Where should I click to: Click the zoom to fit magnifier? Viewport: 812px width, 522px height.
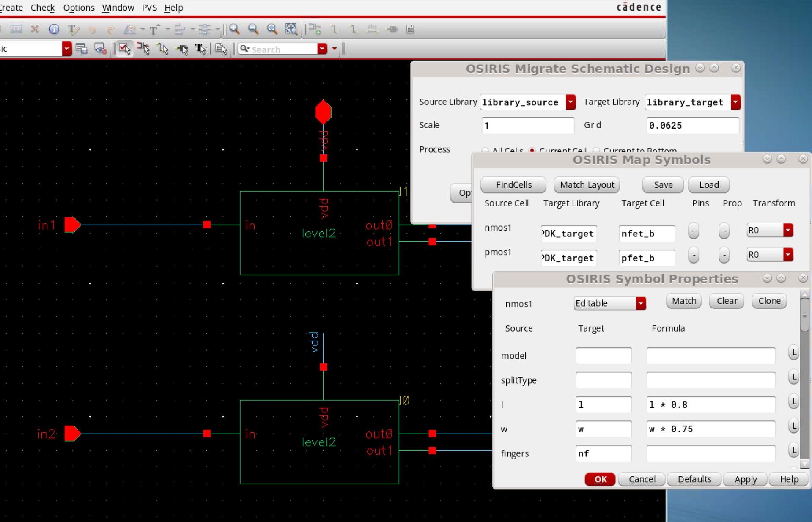[272, 29]
